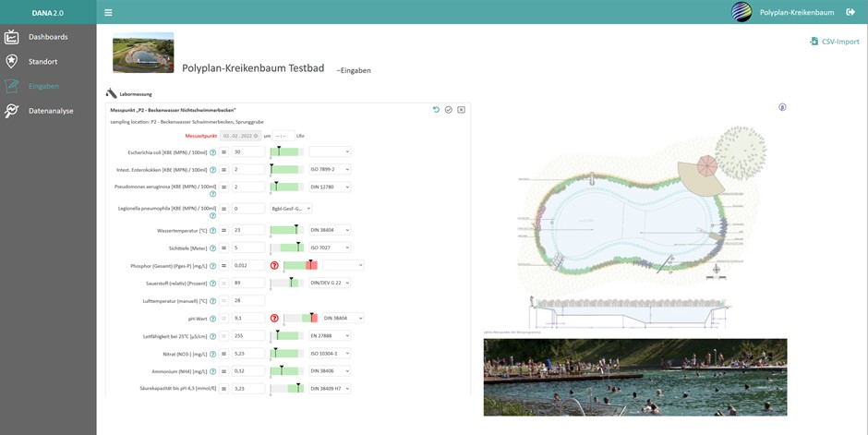The width and height of the screenshot is (868, 435).
Task: Click the red warning icon beside pH-Wert
Action: pyautogui.click(x=274, y=319)
